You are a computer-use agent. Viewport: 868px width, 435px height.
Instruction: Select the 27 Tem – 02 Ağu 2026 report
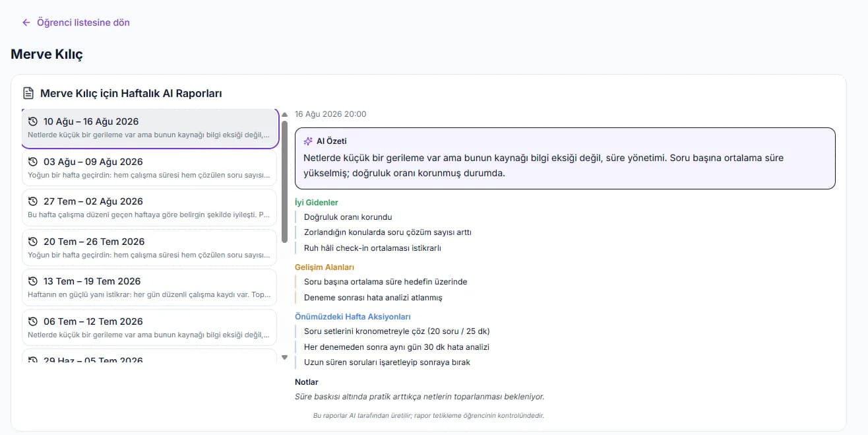click(x=149, y=208)
